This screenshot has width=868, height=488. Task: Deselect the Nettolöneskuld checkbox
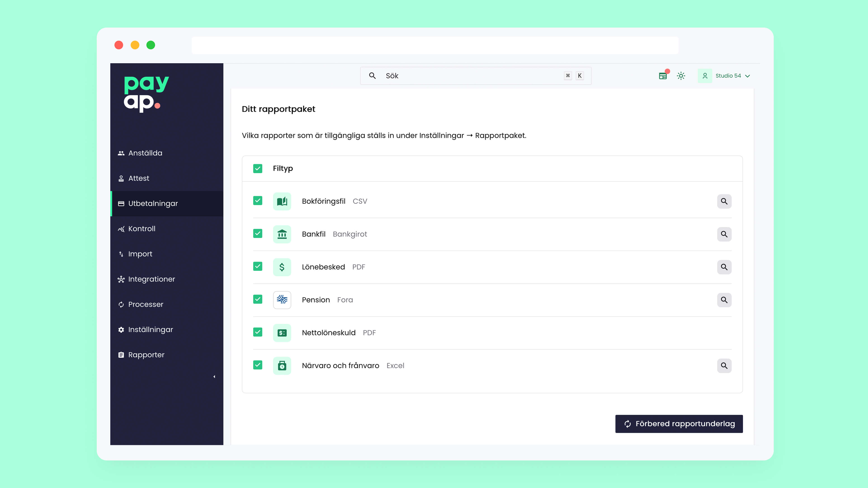[x=257, y=332]
